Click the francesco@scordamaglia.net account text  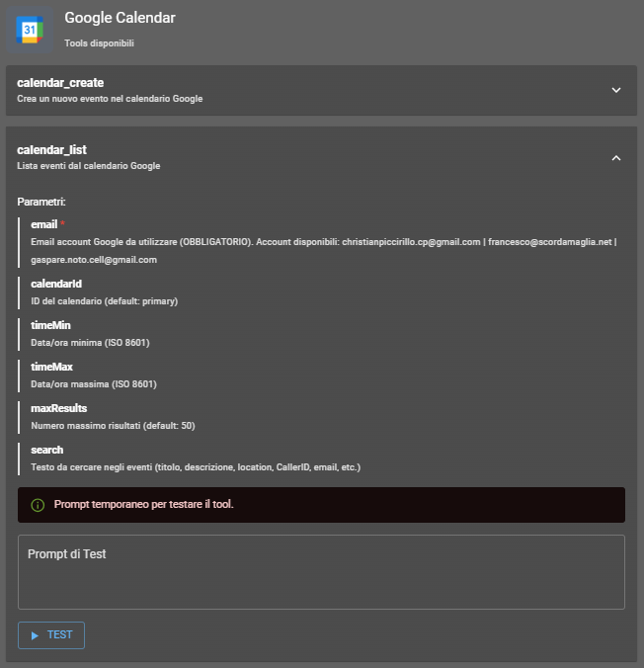(550, 242)
